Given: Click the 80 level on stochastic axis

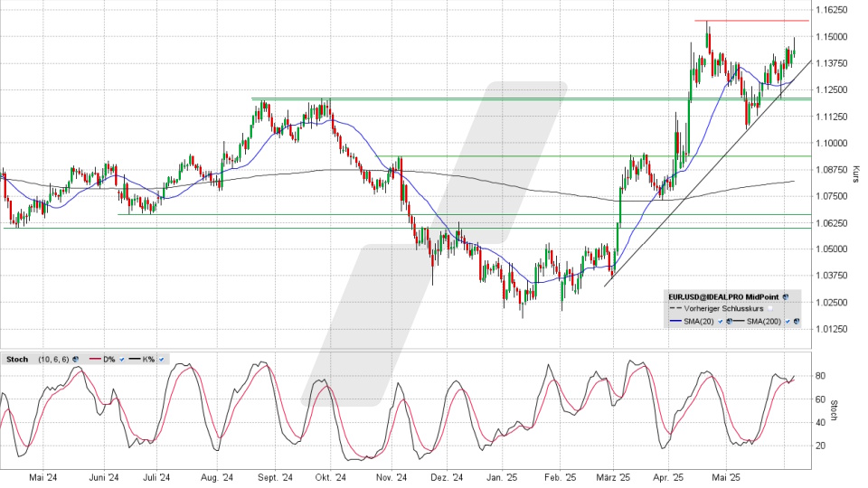Looking at the screenshot, I should 820,376.
